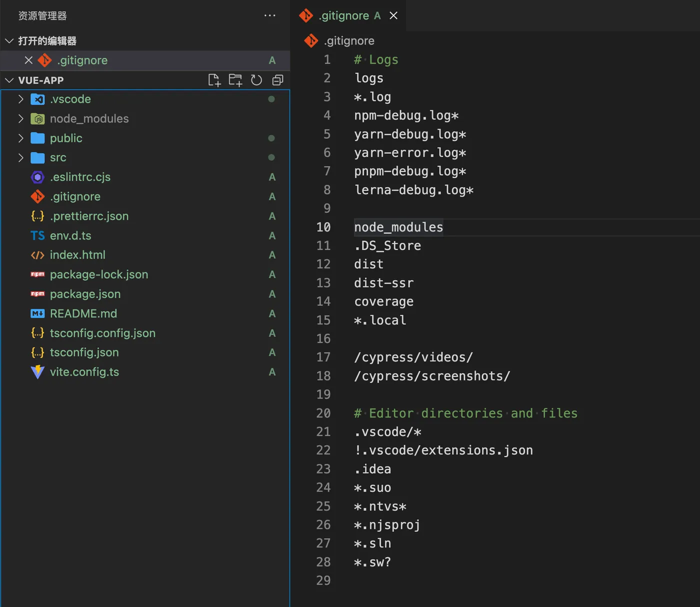This screenshot has width=700, height=607.
Task: Expand the src folder chevron
Action: 20,157
